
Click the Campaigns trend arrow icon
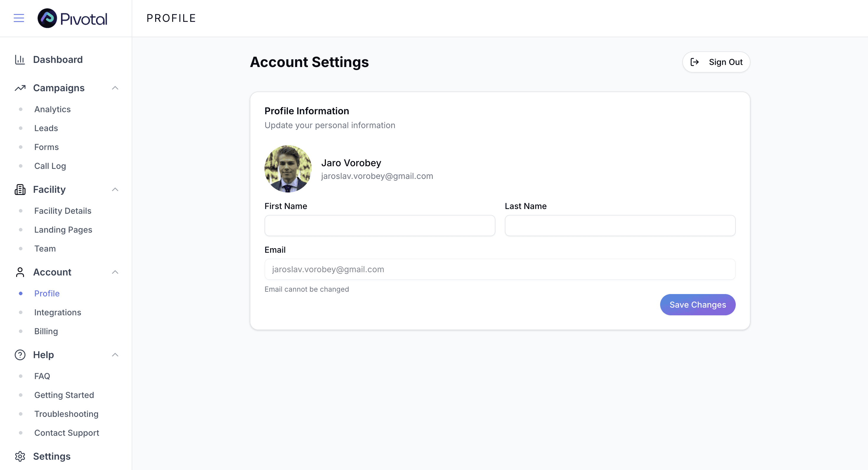click(x=20, y=88)
